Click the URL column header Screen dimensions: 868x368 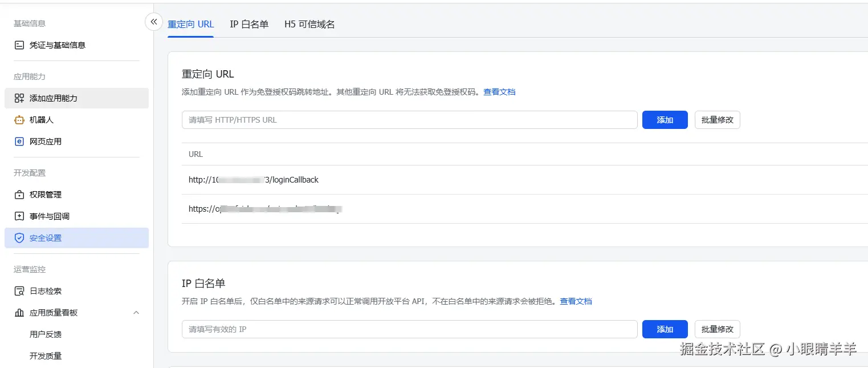[x=195, y=154]
